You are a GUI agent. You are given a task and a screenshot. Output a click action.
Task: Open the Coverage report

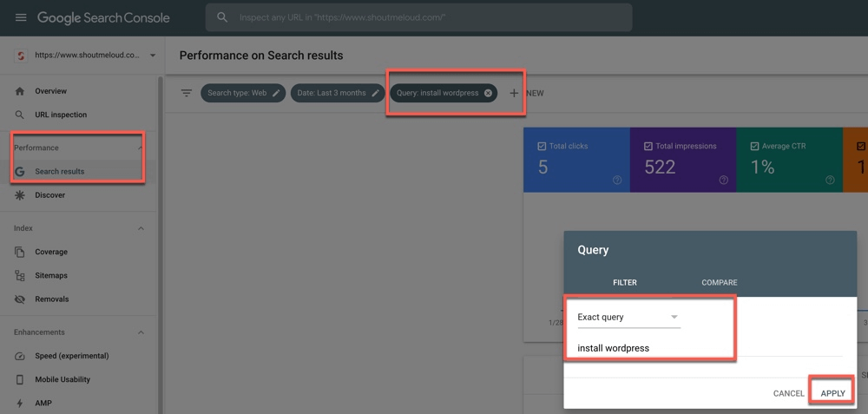pyautogui.click(x=51, y=252)
